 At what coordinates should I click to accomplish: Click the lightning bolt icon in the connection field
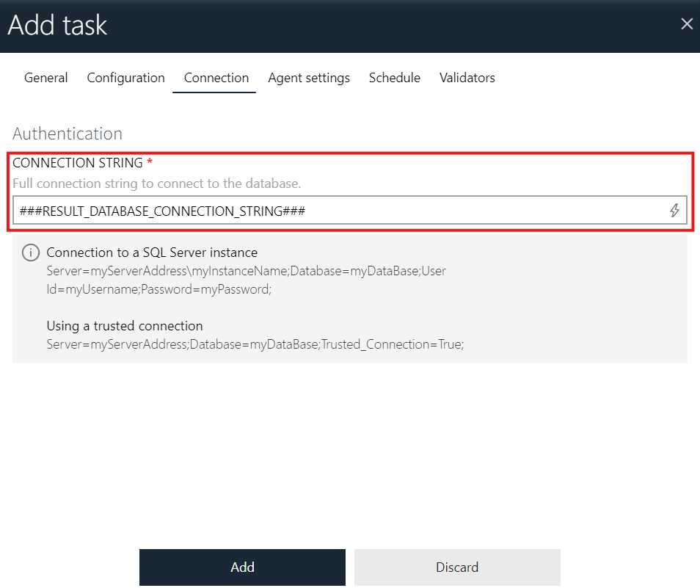tap(674, 211)
